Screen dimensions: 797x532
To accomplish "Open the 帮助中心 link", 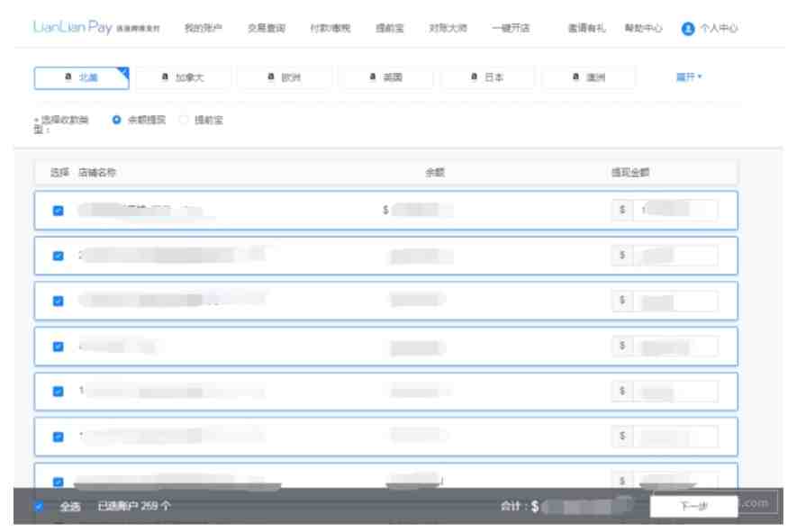I will [x=644, y=28].
